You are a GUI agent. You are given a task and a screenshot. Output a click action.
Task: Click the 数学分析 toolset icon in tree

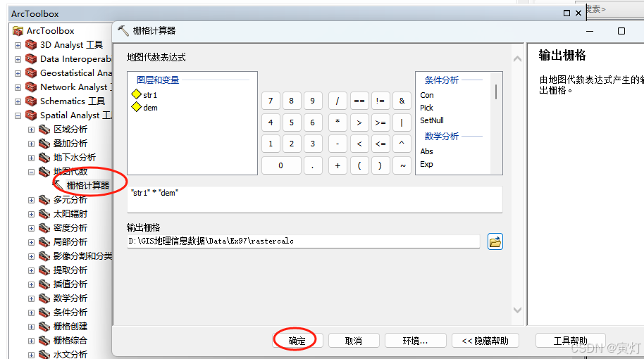coord(44,298)
